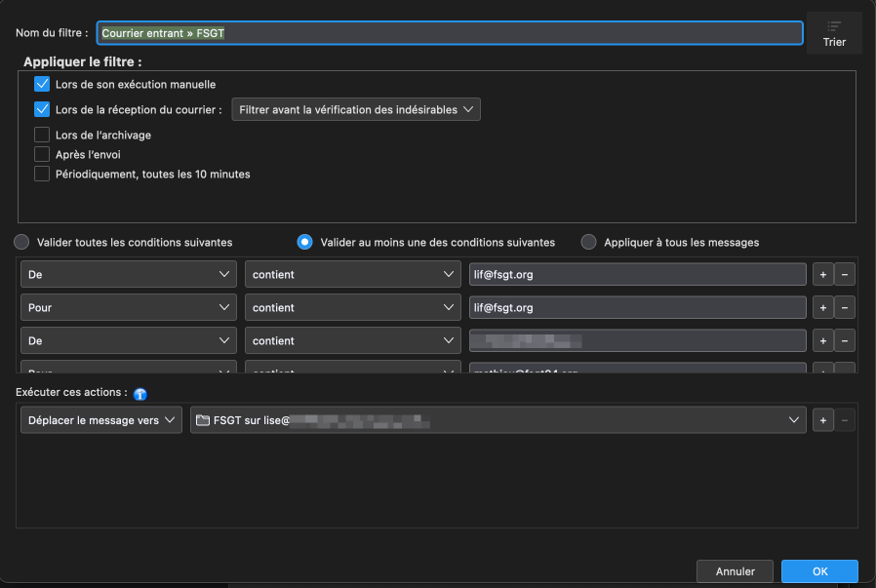
Task: Click the 'Nom du filtre' text field
Action: pos(450,33)
